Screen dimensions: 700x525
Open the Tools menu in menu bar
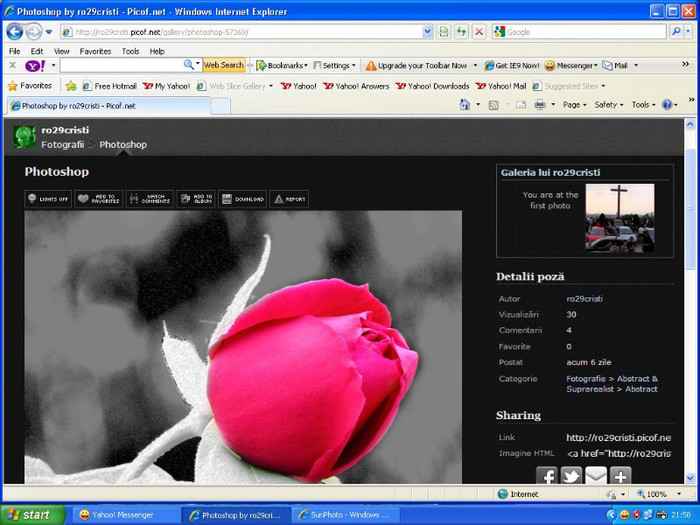[130, 51]
